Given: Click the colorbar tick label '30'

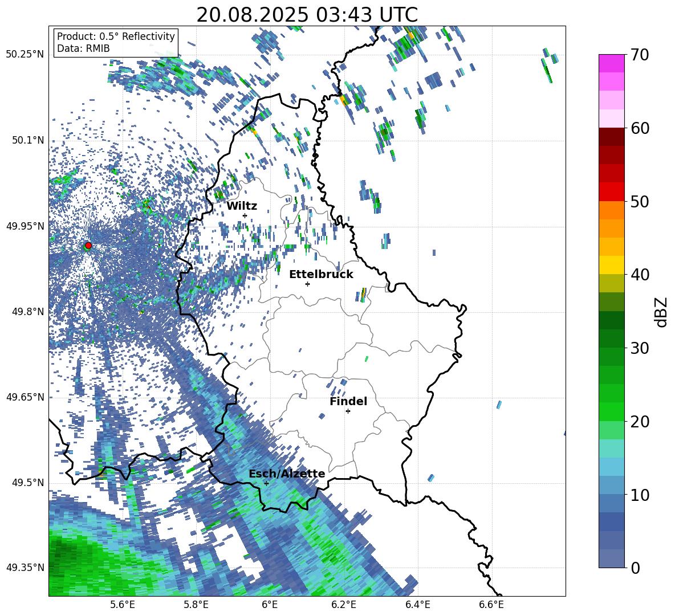Looking at the screenshot, I should [640, 348].
